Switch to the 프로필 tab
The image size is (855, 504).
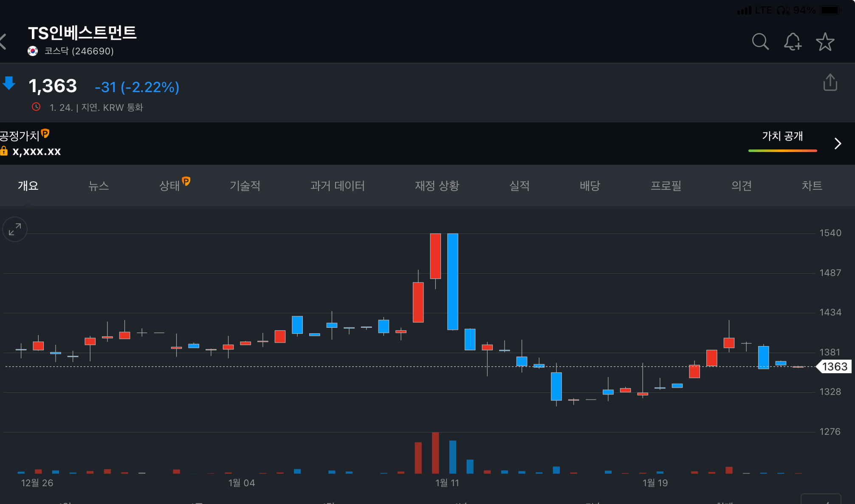coord(666,186)
